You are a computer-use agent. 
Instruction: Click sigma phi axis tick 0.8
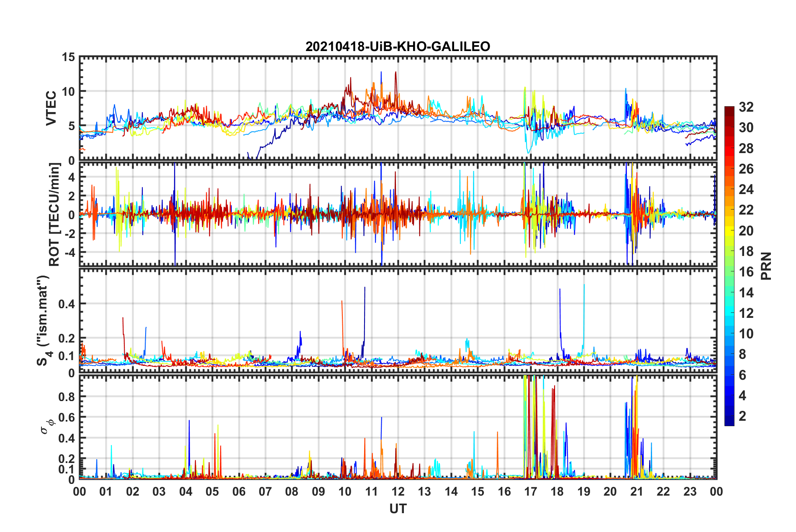[x=66, y=396]
